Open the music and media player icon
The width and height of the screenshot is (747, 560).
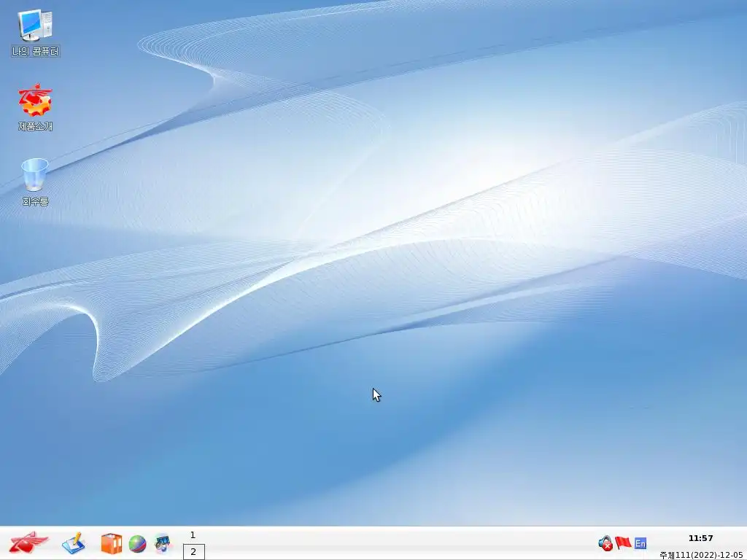(x=163, y=544)
